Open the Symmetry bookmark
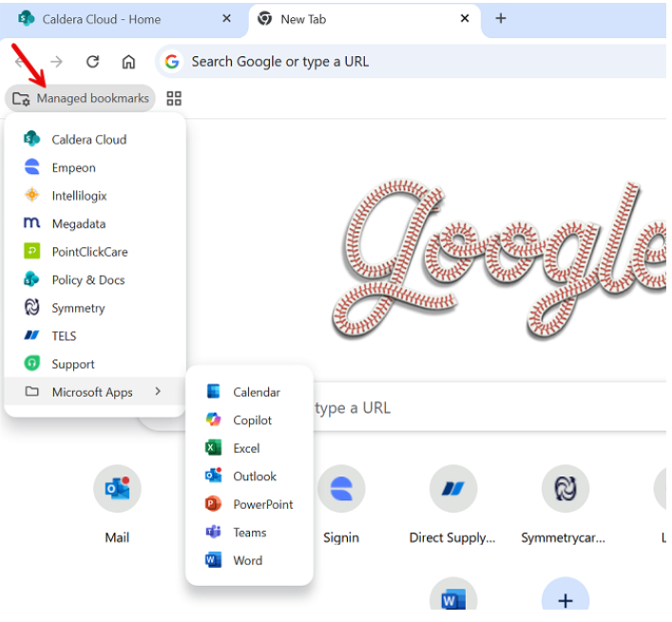 tap(95, 308)
